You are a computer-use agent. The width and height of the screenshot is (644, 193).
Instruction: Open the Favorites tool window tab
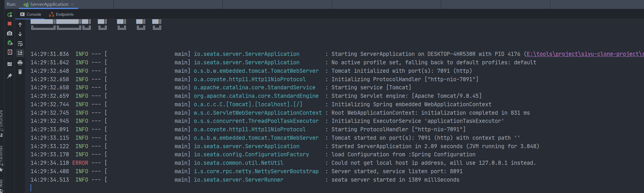pos(1,158)
